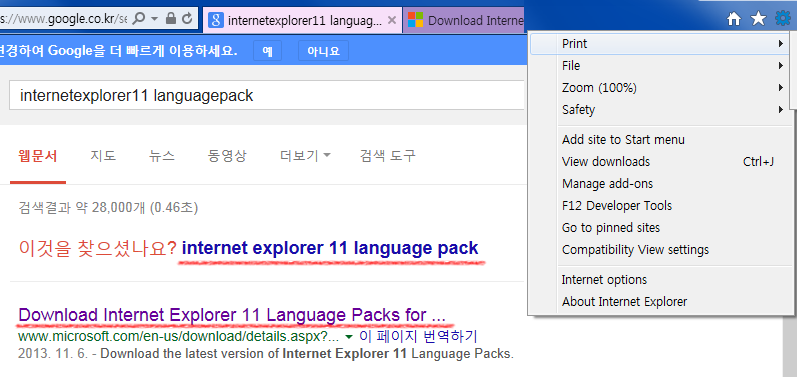Open the 더보기 dropdown
Viewport: 797px width, 377px height.
[305, 155]
